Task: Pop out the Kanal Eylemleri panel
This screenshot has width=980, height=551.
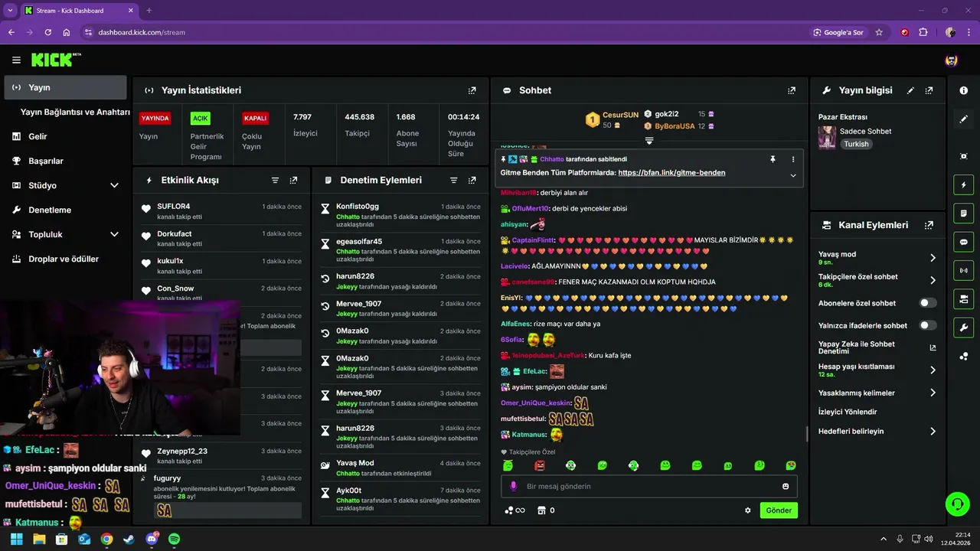Action: point(929,225)
